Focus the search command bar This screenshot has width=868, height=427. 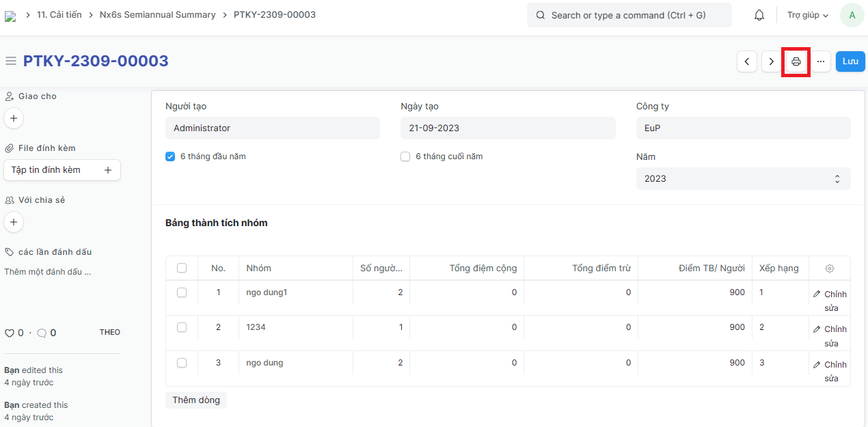coord(629,15)
